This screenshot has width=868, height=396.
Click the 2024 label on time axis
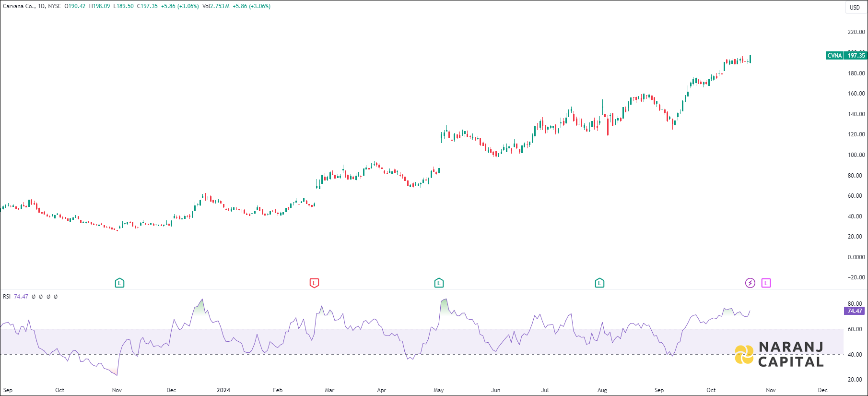click(223, 390)
